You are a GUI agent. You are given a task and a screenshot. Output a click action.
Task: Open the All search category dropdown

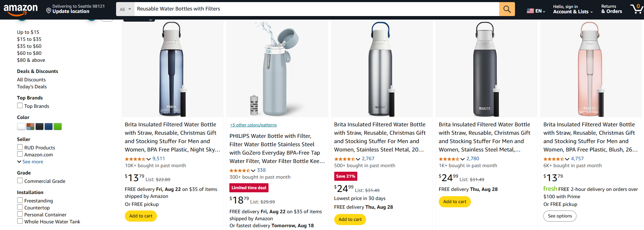pos(125,9)
